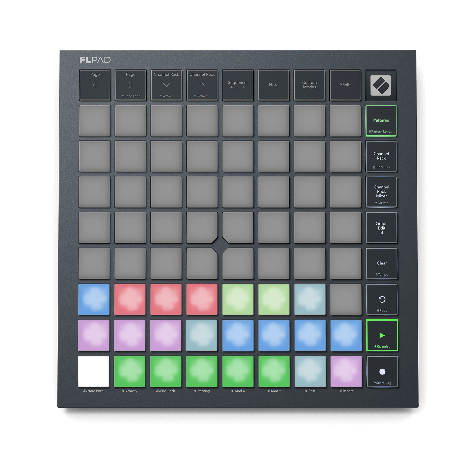The width and height of the screenshot is (476, 458).
Task: Hit Channel Rack down arrow (Octave −)
Action: tap(166, 85)
